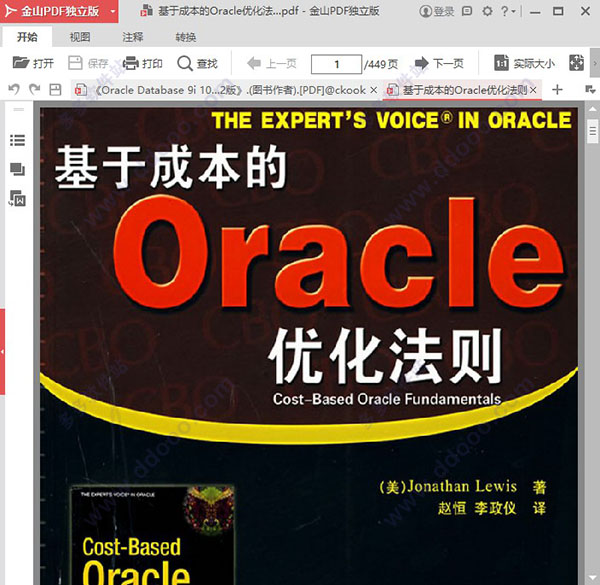Image resolution: width=600 pixels, height=585 pixels.
Task: Click the small Cost-Based Oracle cover thumbnail
Action: click(x=152, y=535)
